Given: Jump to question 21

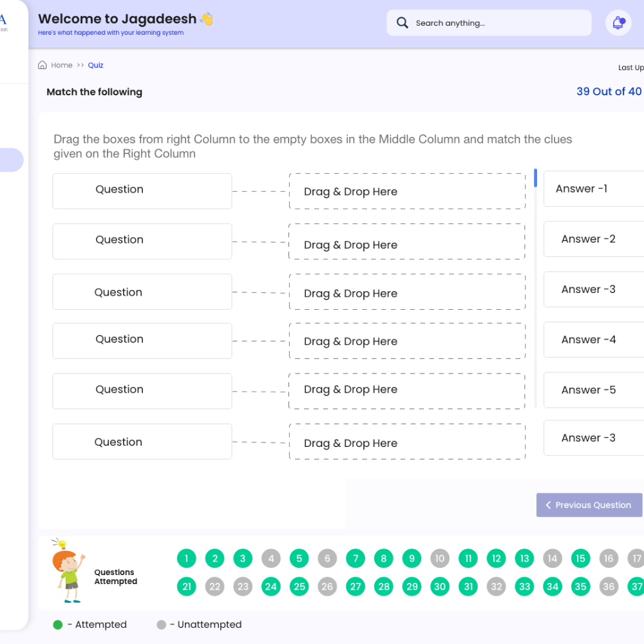Looking at the screenshot, I should (187, 587).
